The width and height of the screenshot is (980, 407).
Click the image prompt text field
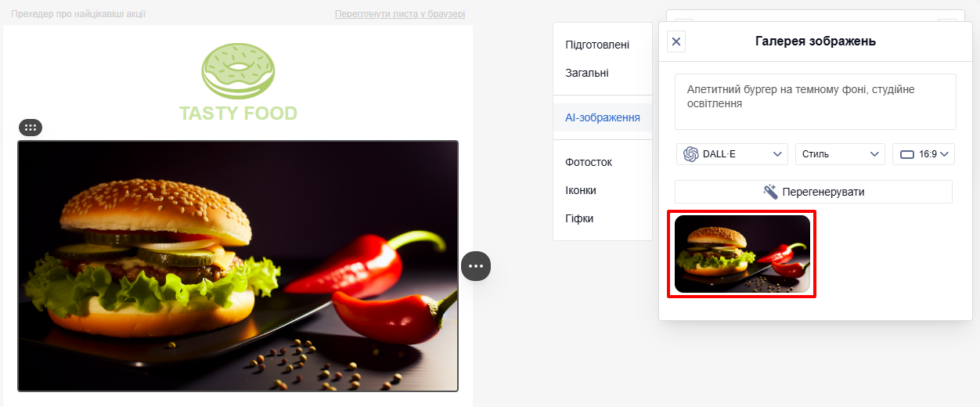click(816, 102)
